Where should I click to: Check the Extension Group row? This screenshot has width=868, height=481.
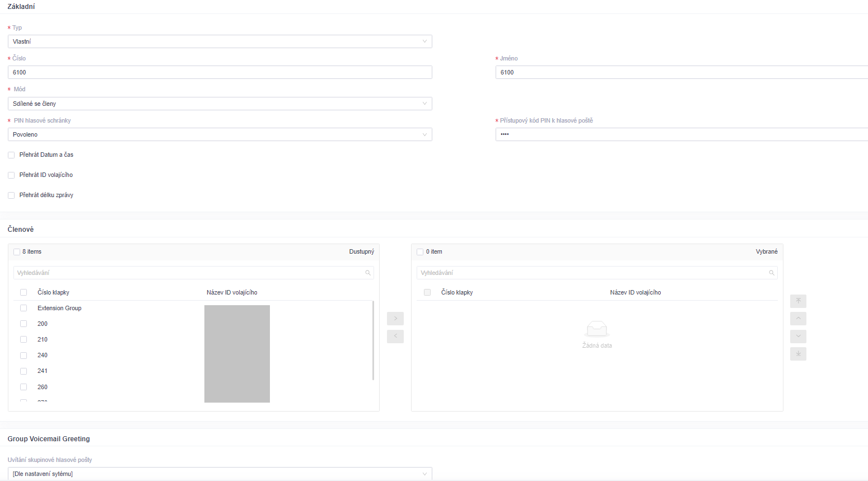24,308
